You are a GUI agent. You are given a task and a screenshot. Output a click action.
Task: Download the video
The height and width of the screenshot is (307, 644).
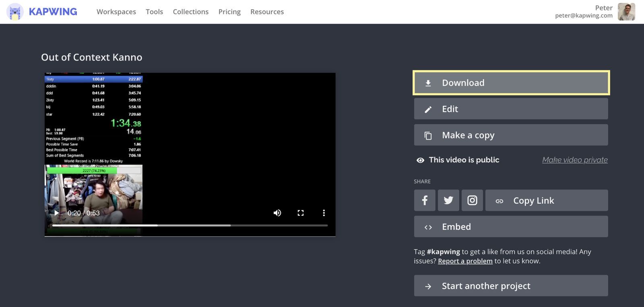point(511,83)
